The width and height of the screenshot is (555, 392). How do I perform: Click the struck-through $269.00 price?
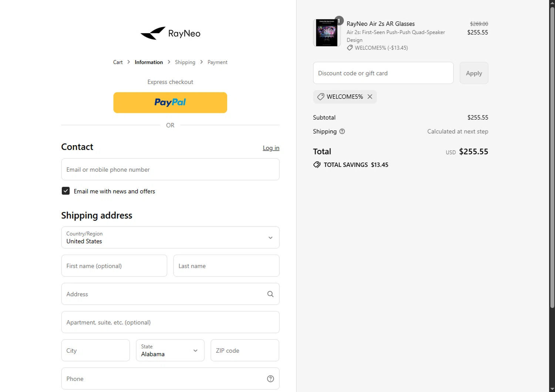(x=479, y=24)
